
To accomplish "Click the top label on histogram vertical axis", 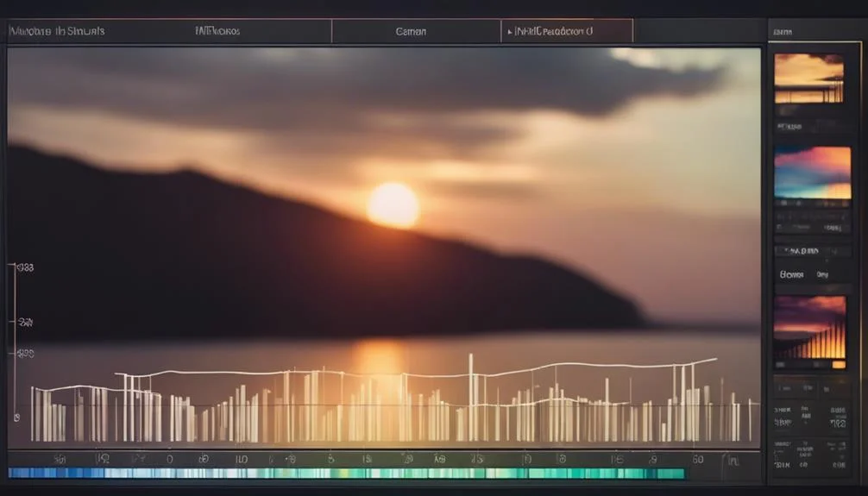I will point(23,268).
